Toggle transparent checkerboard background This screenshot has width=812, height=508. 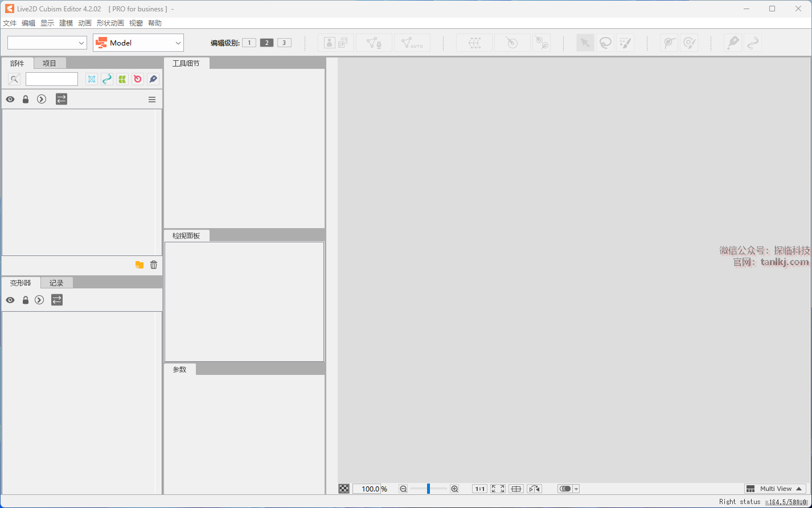[344, 489]
